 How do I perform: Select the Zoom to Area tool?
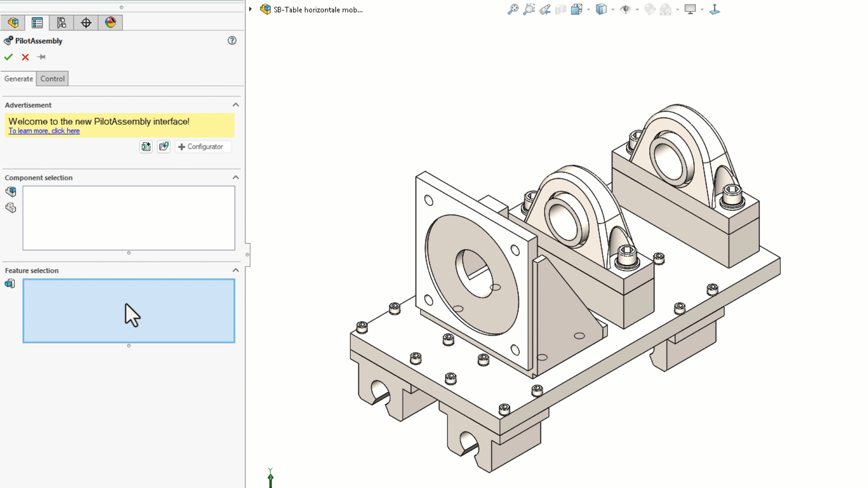(528, 9)
